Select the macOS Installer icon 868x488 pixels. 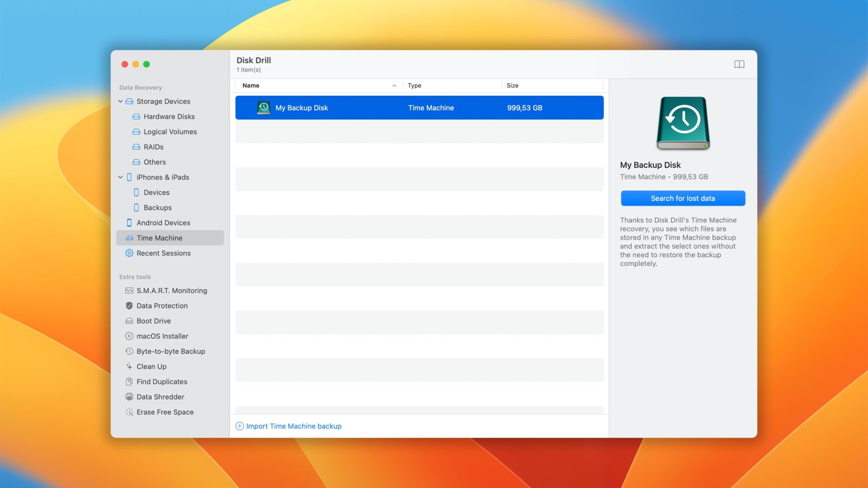(x=129, y=336)
